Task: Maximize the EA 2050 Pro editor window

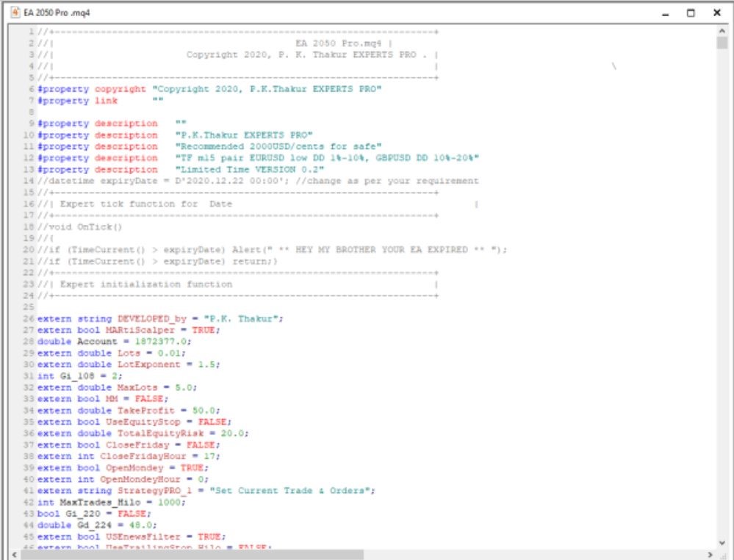Action: click(x=691, y=13)
